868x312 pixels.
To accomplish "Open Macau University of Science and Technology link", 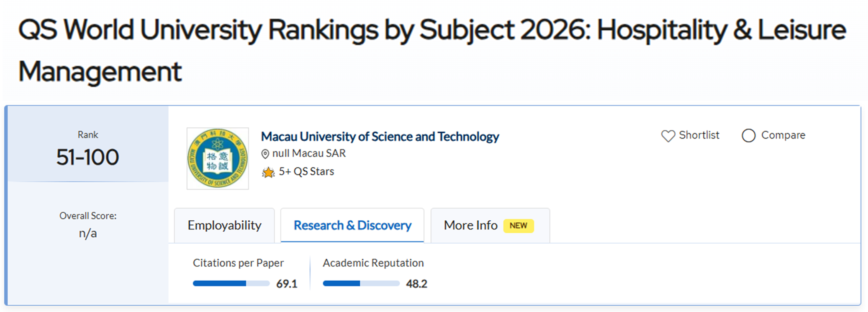I will 380,137.
